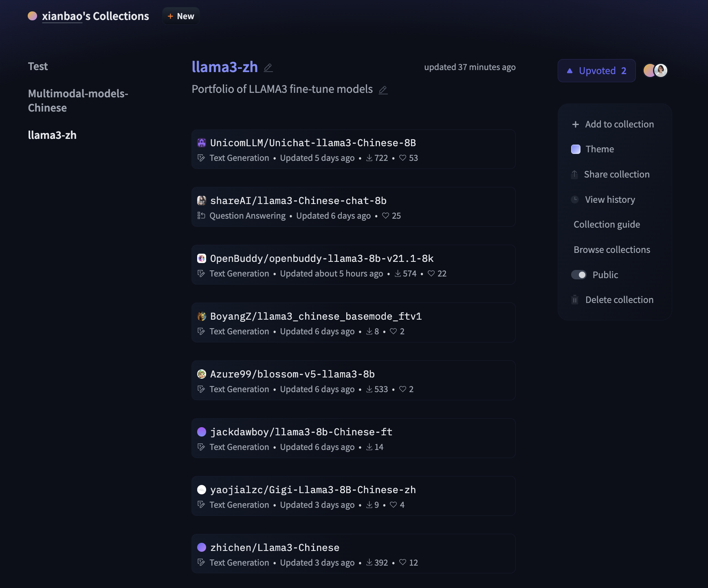
Task: Click the BoyangZ user avatar icon
Action: [202, 316]
